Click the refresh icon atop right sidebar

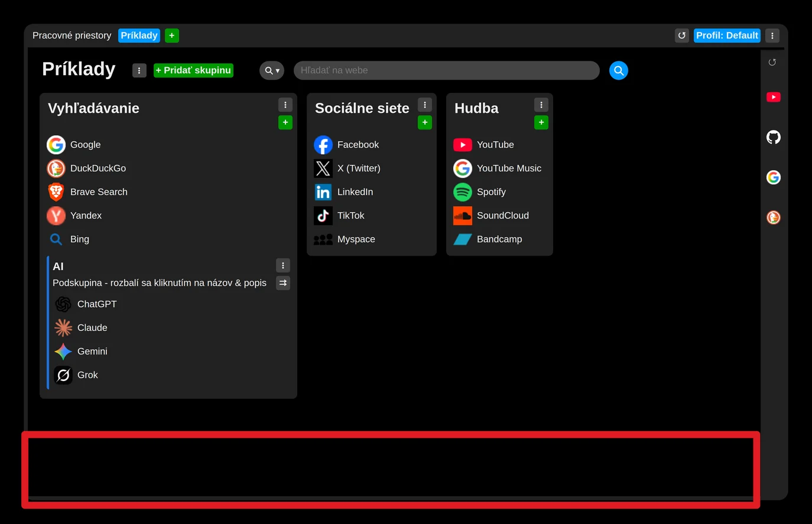click(x=772, y=62)
